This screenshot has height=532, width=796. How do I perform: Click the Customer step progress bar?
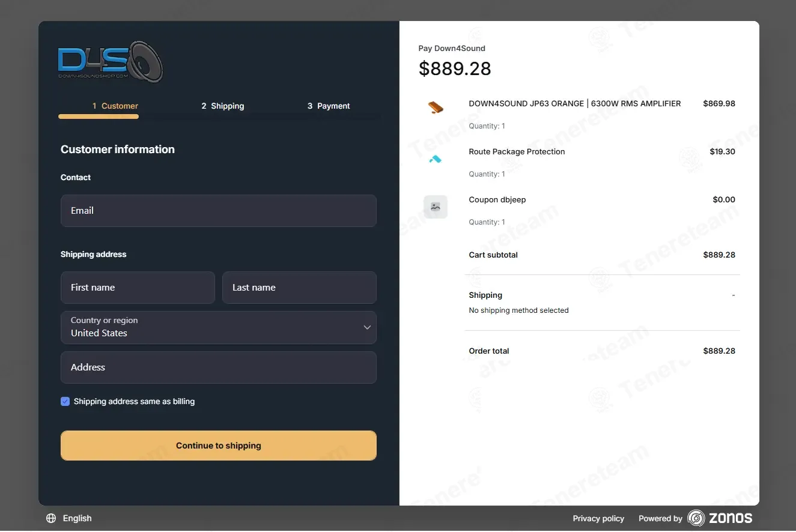[x=99, y=116]
